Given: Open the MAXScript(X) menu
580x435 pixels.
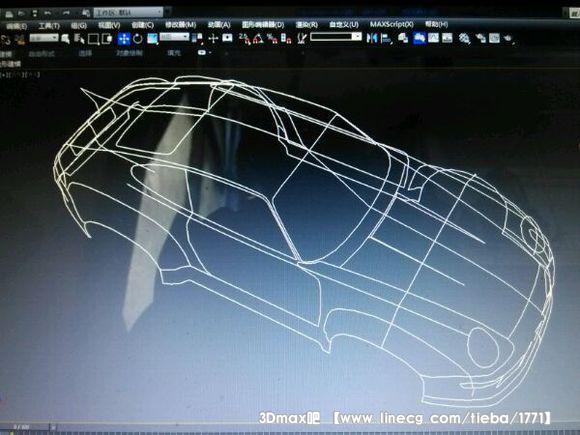Looking at the screenshot, I should tap(392, 24).
